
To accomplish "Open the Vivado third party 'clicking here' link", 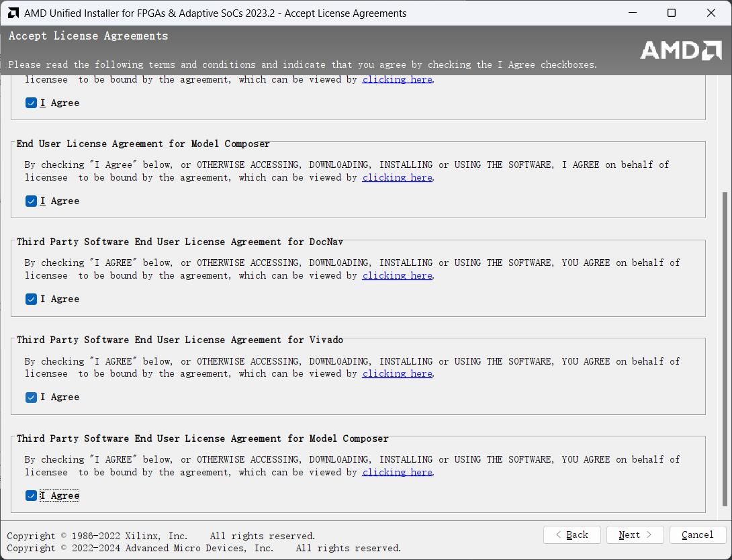I will (397, 373).
